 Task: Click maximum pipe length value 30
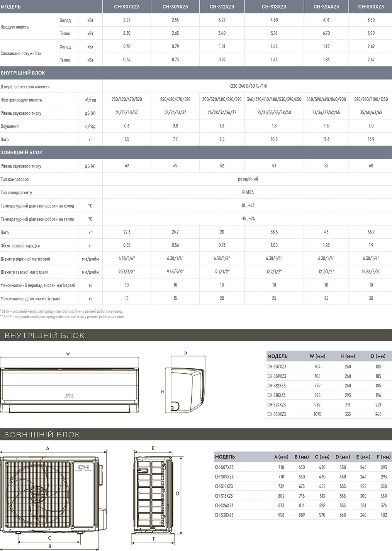371,298
